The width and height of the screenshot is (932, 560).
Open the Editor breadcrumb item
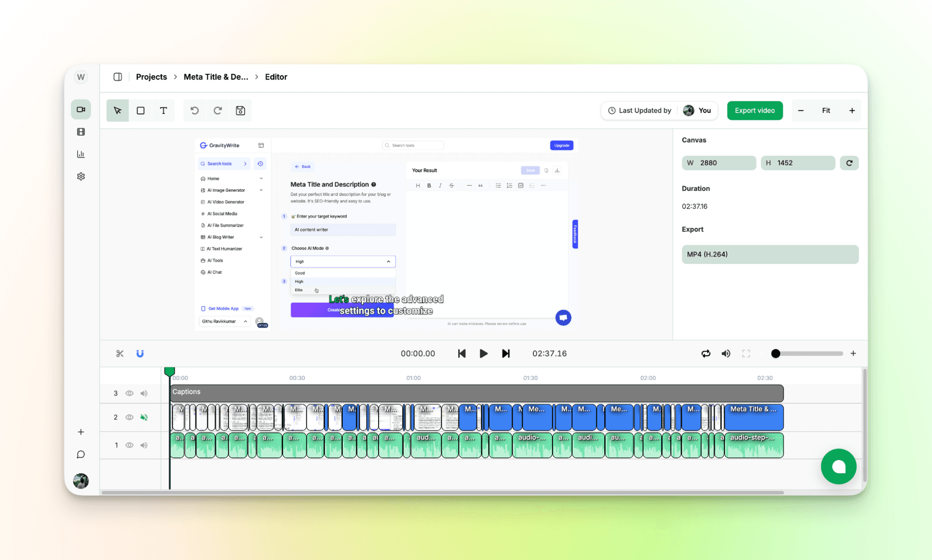click(276, 77)
